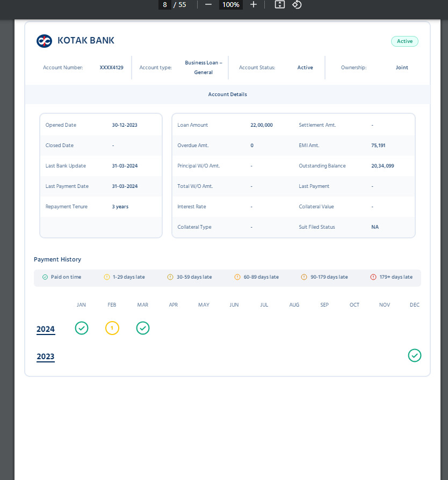Select the 100% zoom level field
The width and height of the screenshot is (448, 480).
click(x=231, y=5)
